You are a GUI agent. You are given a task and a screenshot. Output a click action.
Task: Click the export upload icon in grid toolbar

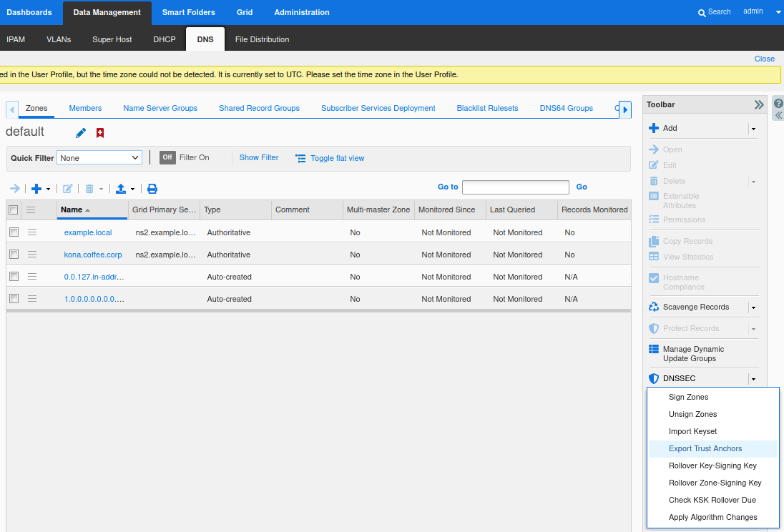pyautogui.click(x=121, y=189)
